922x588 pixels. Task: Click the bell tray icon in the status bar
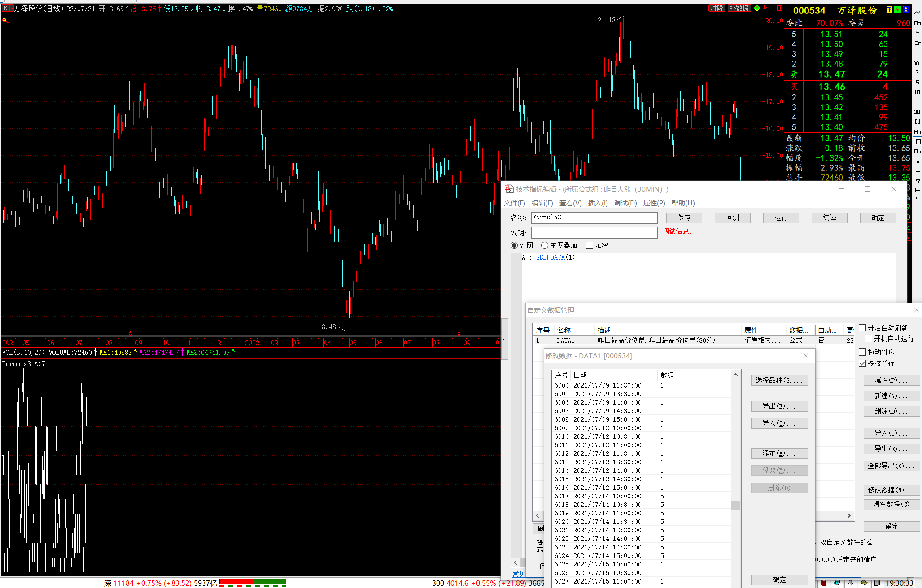point(851,583)
